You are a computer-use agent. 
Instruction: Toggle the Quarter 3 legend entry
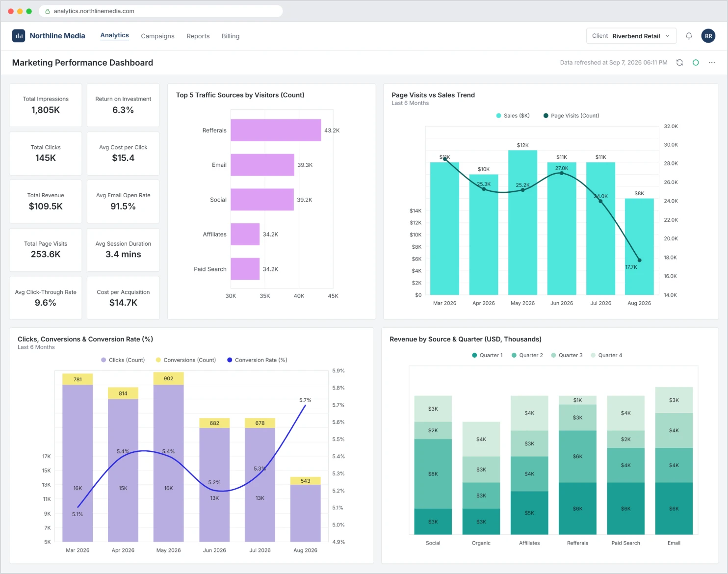click(567, 355)
